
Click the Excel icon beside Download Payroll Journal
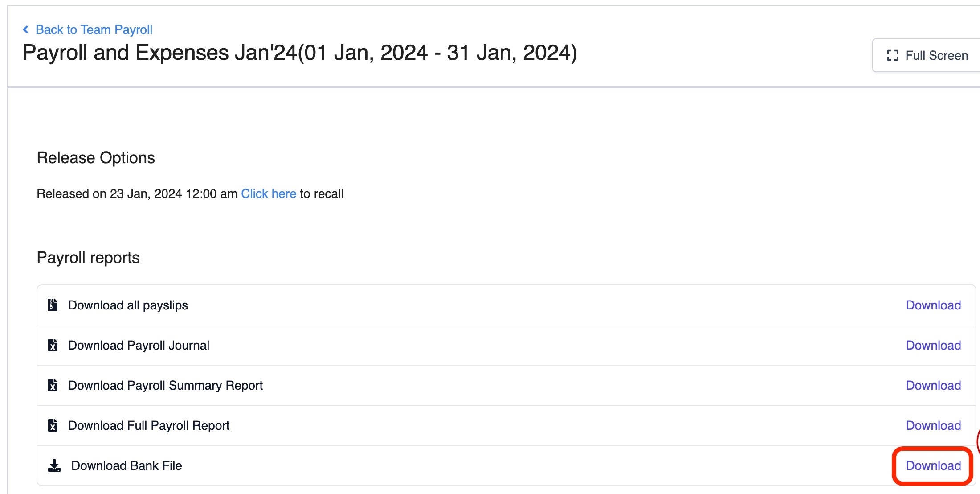point(53,345)
